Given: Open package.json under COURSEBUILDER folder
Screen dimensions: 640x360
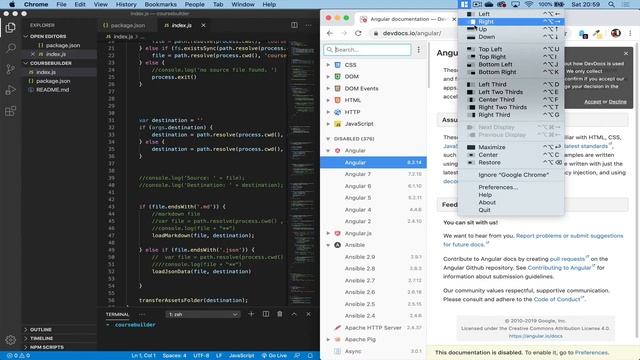Looking at the screenshot, I should (53, 81).
